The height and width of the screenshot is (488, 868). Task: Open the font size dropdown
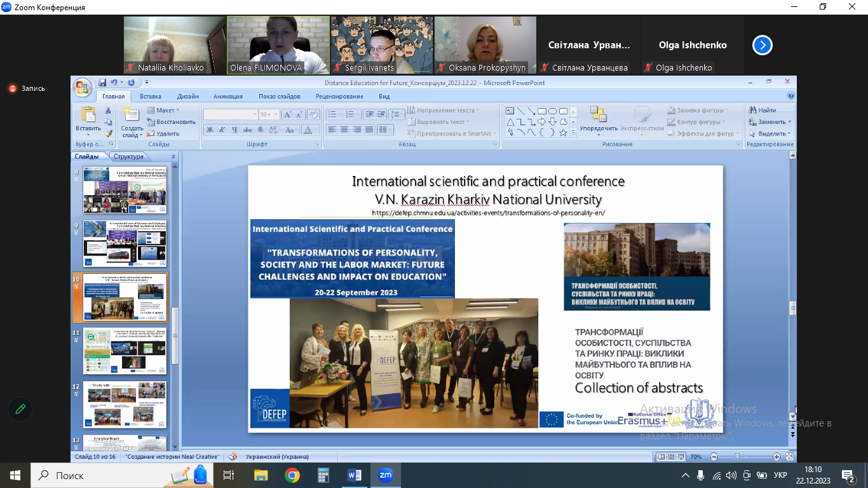[x=275, y=114]
